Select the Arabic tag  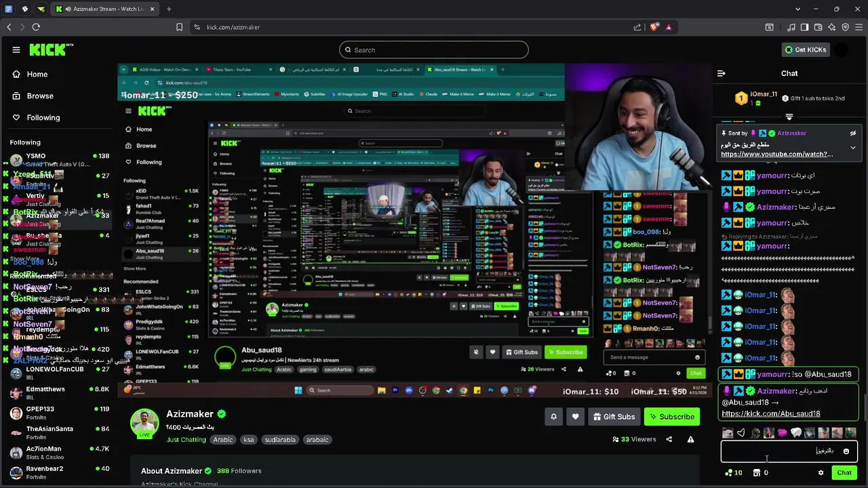pyautogui.click(x=223, y=440)
